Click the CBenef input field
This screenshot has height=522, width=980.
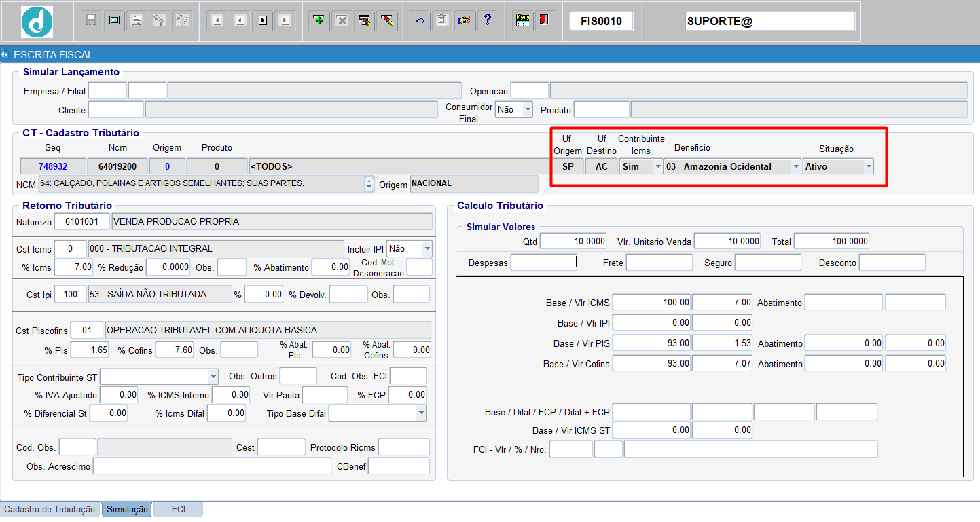pyautogui.click(x=399, y=466)
